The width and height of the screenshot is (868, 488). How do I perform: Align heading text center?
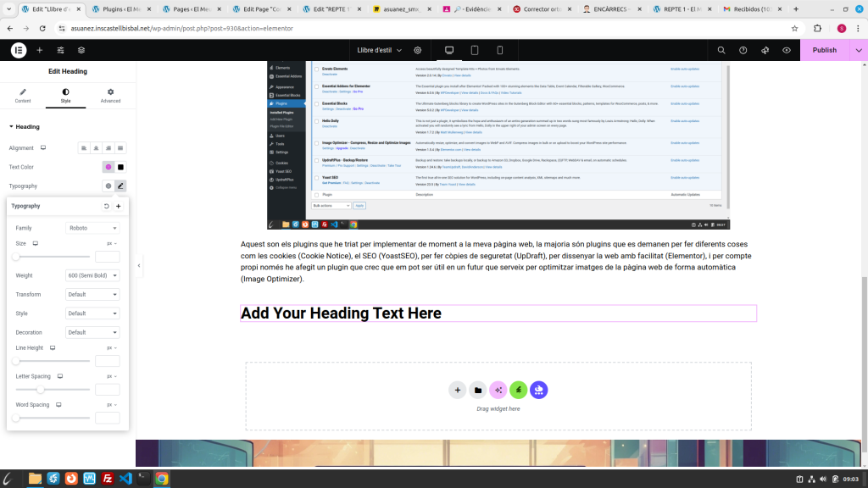click(96, 148)
